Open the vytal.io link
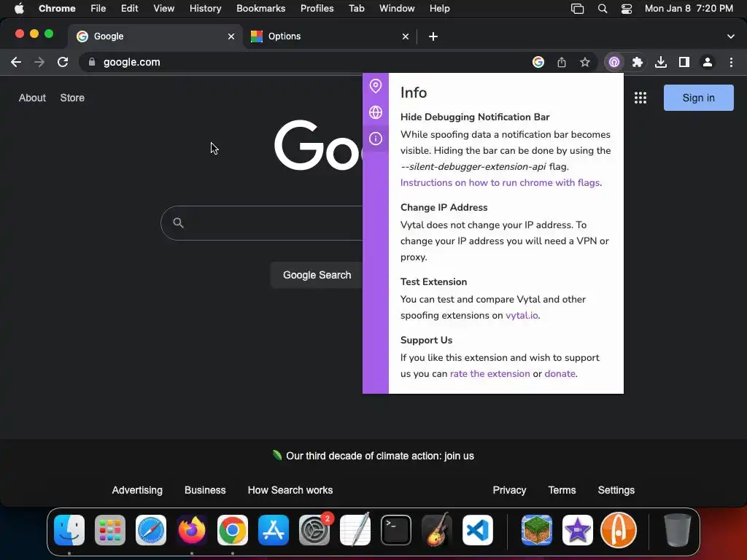Screen dimensions: 747x560 click(522, 315)
